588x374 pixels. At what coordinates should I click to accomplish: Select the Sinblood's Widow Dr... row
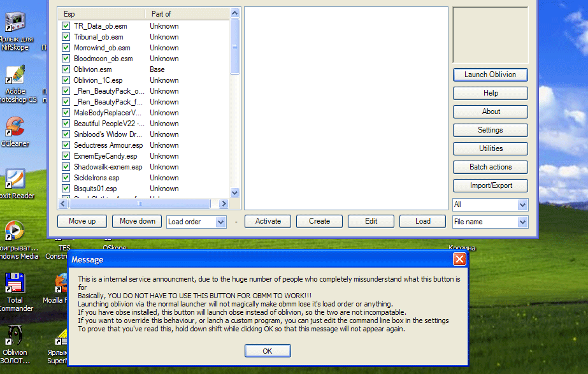(x=144, y=134)
